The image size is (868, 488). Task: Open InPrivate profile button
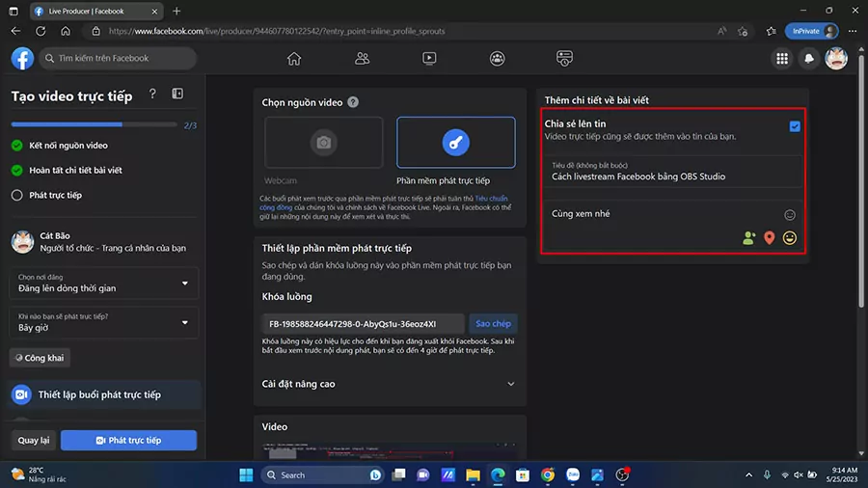click(811, 31)
